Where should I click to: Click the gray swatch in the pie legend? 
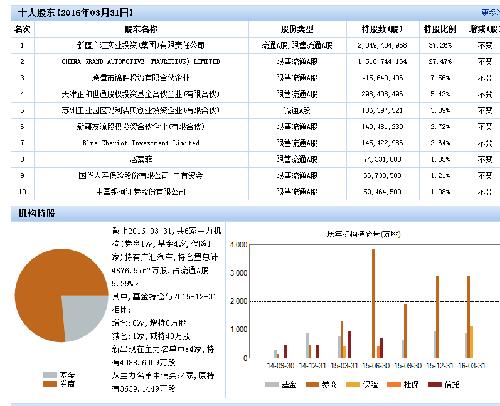pyautogui.click(x=50, y=375)
